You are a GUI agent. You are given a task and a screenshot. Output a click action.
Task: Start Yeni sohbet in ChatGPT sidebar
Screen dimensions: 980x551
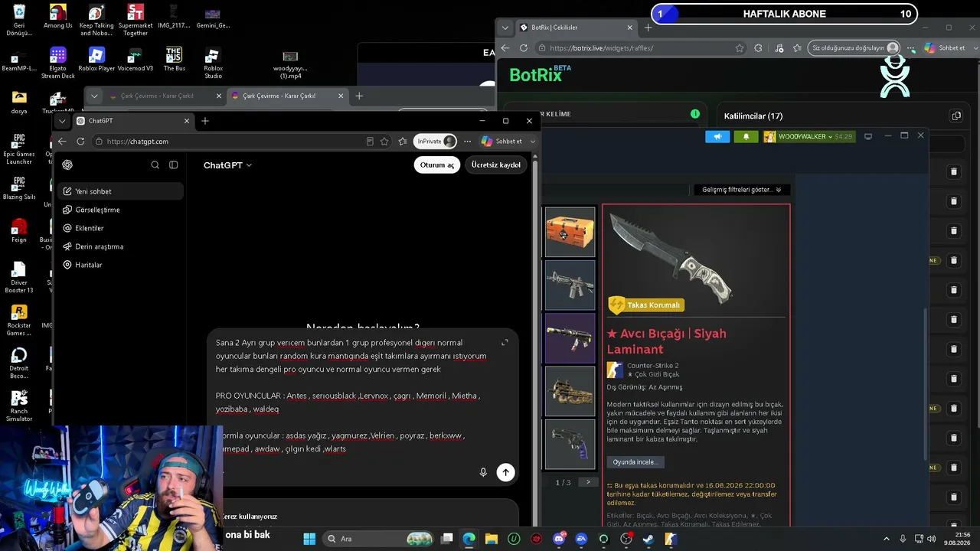point(121,191)
